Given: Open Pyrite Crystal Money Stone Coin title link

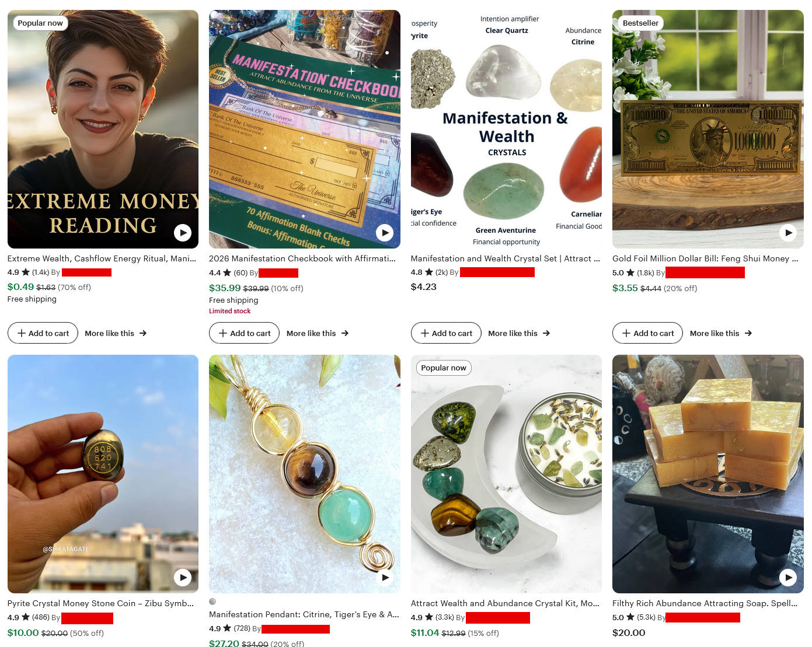Looking at the screenshot, I should coord(100,603).
